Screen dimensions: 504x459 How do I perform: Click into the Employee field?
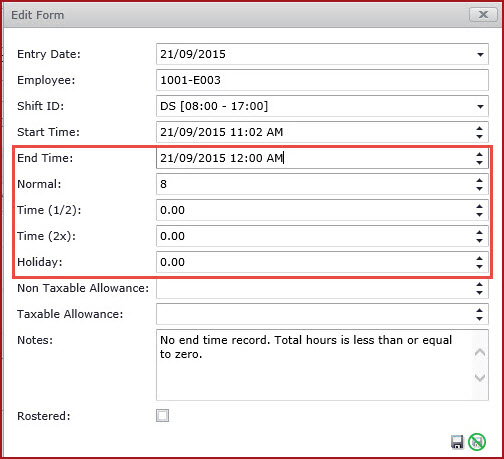pyautogui.click(x=322, y=80)
